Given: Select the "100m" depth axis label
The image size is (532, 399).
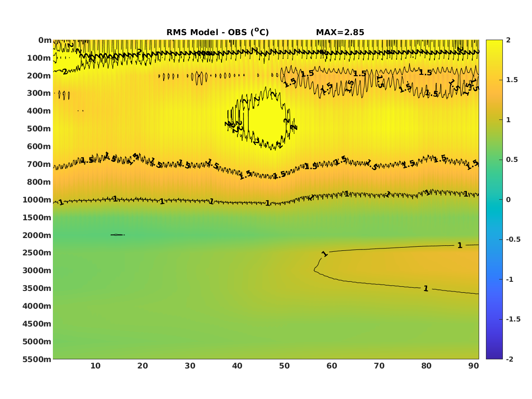Looking at the screenshot, I should tap(39, 58).
